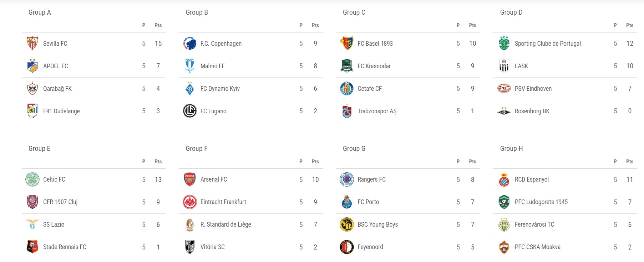Open the BSC Young Boys team row
This screenshot has width=644, height=262.
pyautogui.click(x=408, y=224)
